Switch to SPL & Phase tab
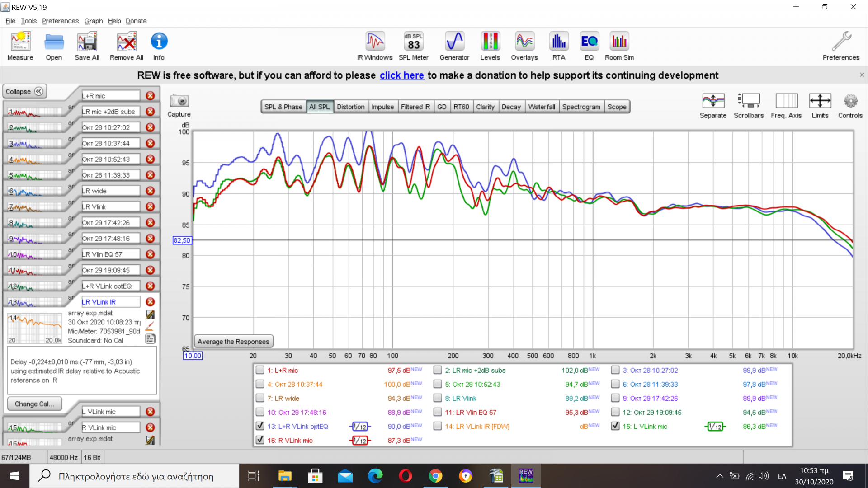 [x=283, y=107]
